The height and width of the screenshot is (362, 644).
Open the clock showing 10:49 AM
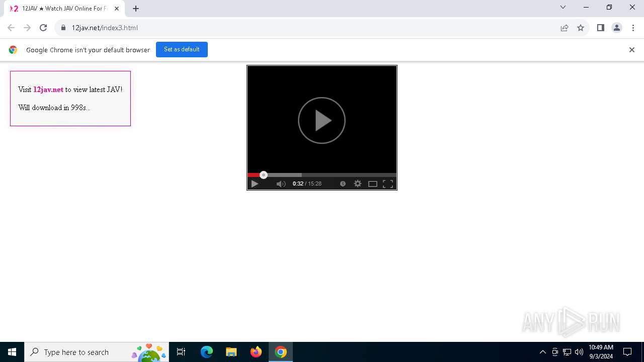tap(601, 352)
